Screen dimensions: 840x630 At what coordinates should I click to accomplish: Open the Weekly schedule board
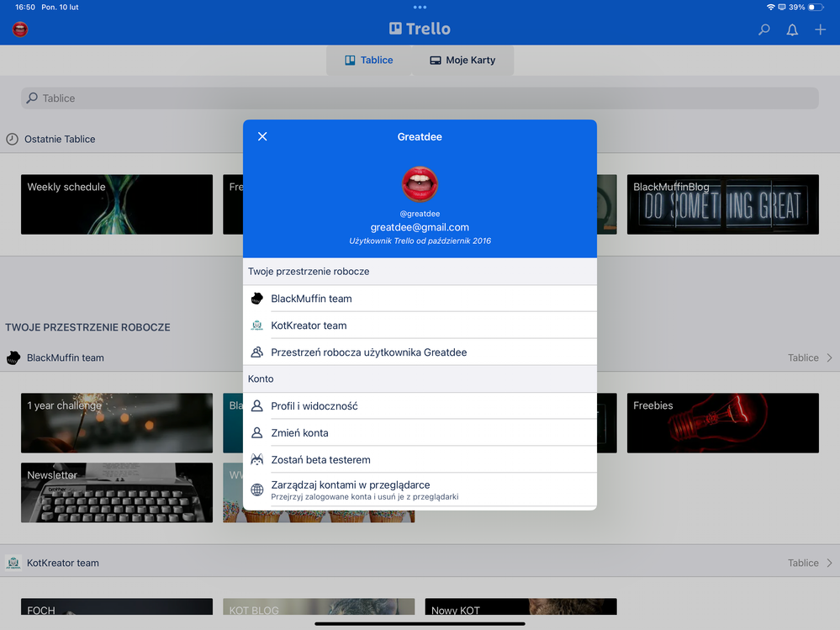tap(117, 204)
